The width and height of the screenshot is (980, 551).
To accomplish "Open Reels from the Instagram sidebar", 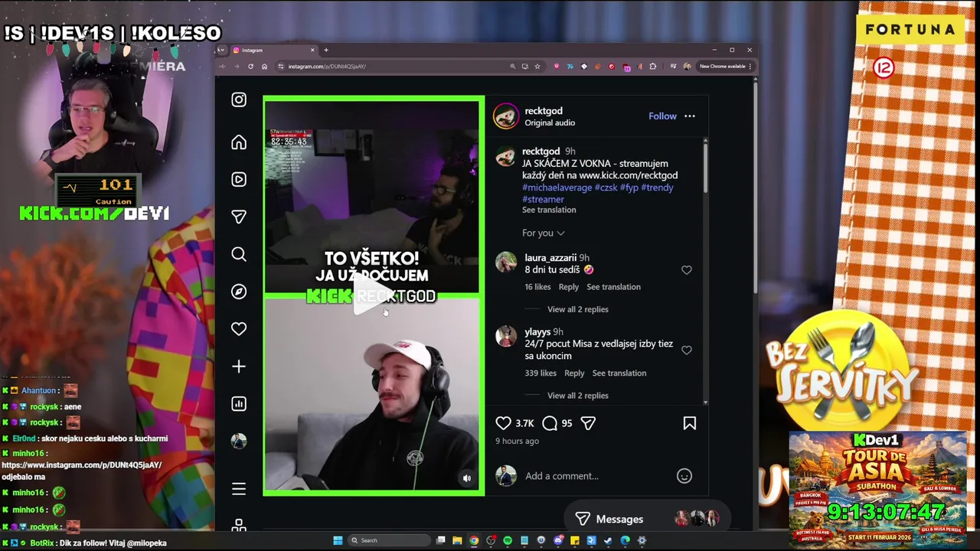I will (239, 180).
